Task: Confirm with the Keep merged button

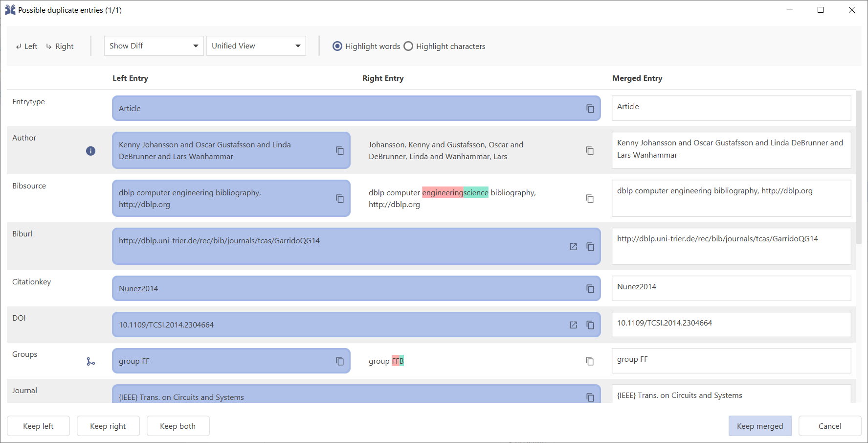Action: (x=760, y=426)
